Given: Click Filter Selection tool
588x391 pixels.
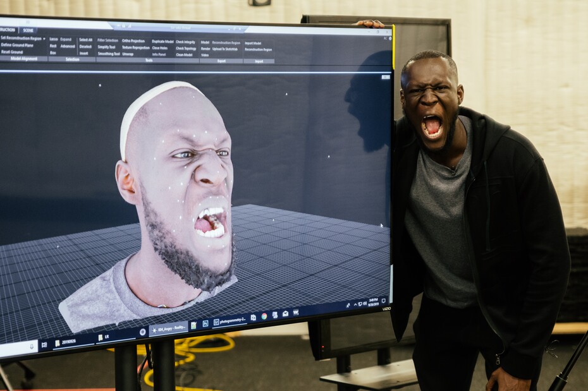Looking at the screenshot, I should tap(107, 40).
